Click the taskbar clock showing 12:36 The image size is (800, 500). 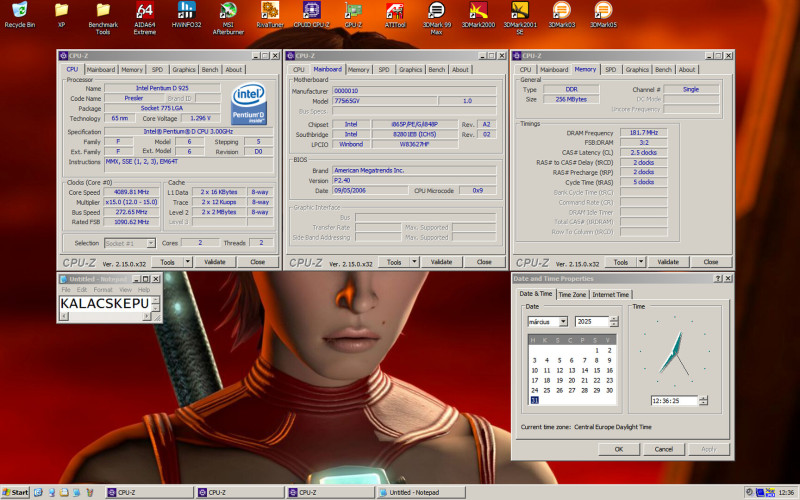point(786,493)
